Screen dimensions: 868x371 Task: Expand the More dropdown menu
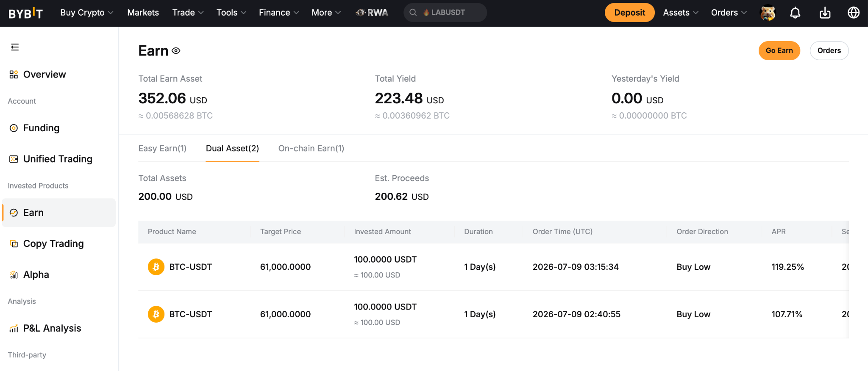[x=326, y=13]
